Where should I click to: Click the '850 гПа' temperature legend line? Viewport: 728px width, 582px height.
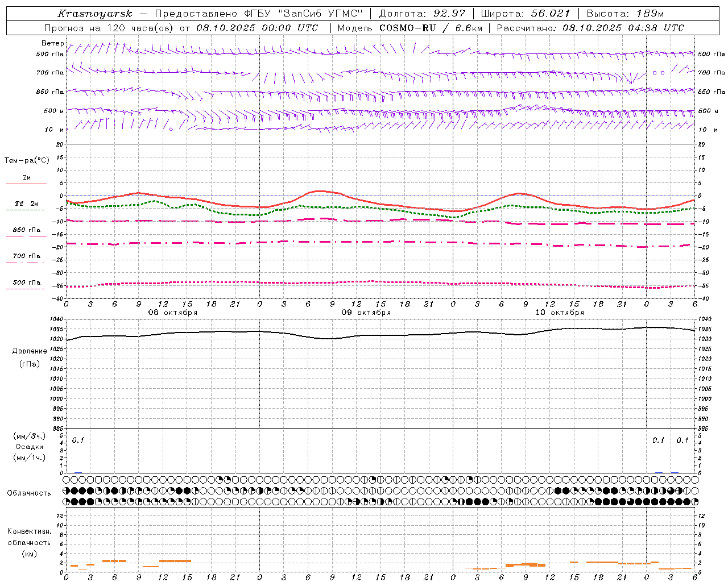pos(27,235)
